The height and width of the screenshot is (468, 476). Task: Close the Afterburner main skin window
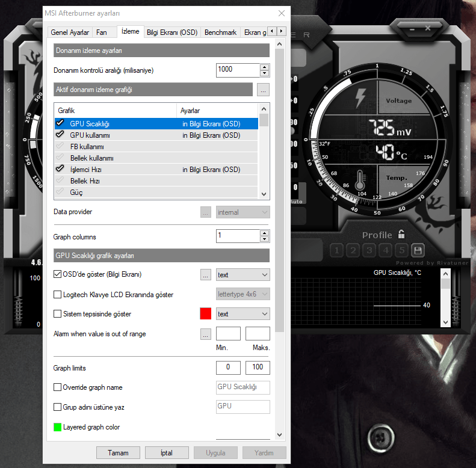(428, 28)
